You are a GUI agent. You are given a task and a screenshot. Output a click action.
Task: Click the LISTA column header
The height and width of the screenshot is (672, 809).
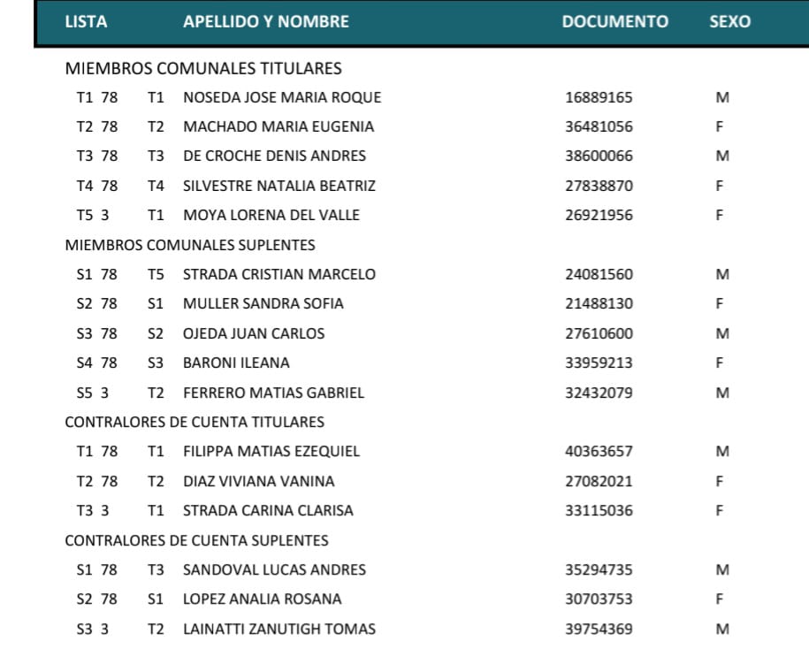coord(86,22)
